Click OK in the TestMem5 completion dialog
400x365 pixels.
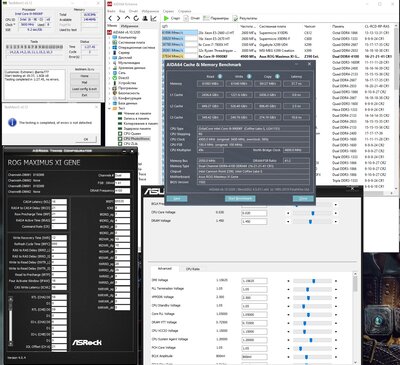[86, 139]
